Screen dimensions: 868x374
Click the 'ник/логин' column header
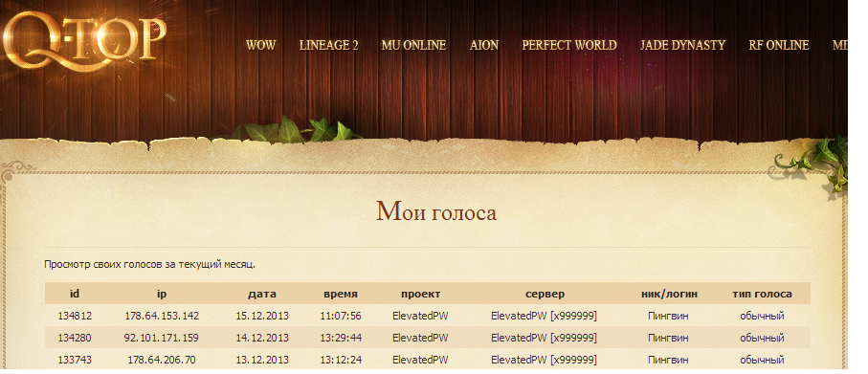(669, 295)
